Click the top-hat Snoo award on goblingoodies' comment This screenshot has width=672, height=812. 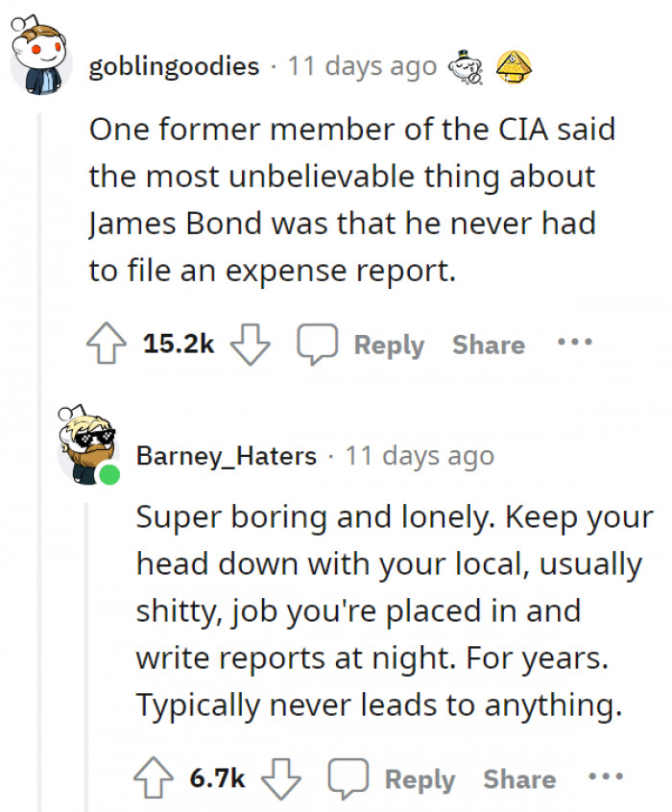(465, 64)
